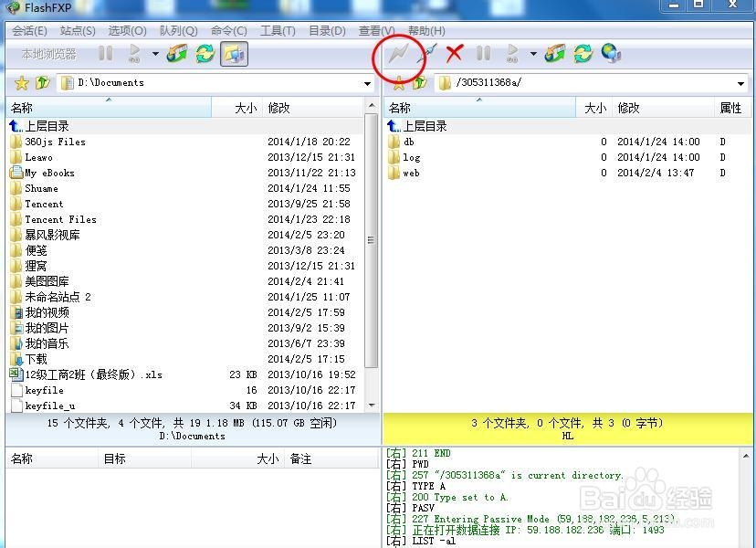This screenshot has width=756, height=548.
Task: Click the up-folder icon beside /305311368a/
Action: pyautogui.click(x=420, y=83)
